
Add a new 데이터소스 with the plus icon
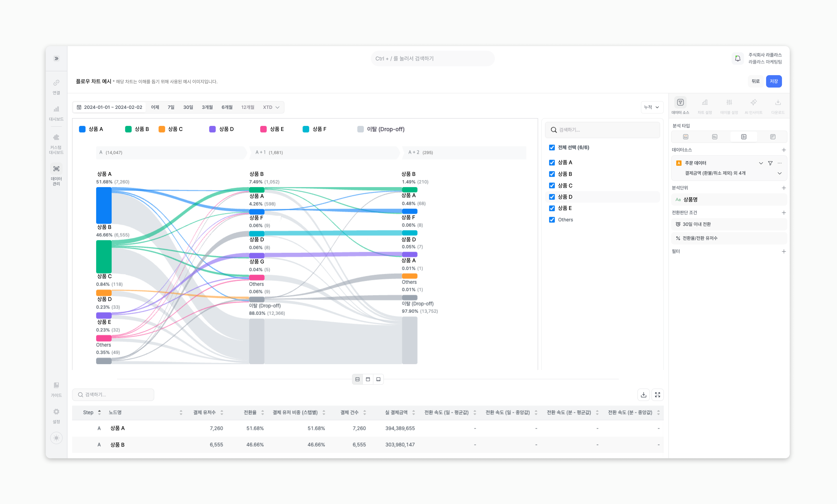click(x=784, y=150)
